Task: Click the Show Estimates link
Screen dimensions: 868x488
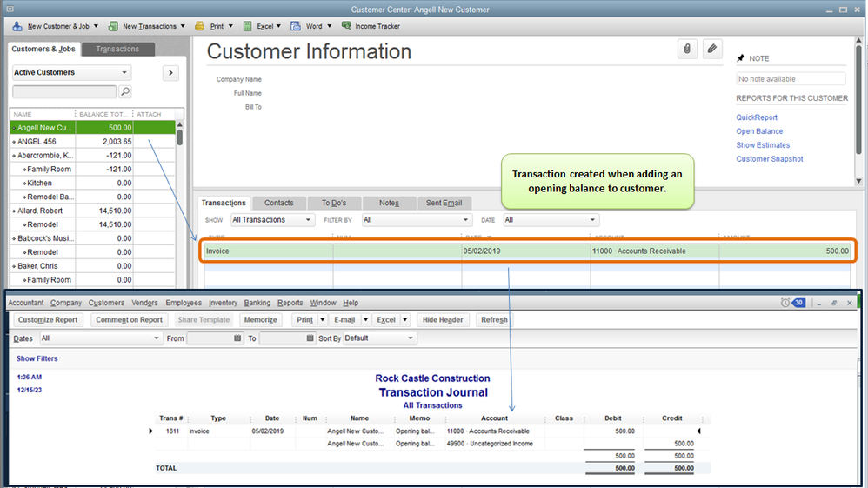Action: [763, 145]
